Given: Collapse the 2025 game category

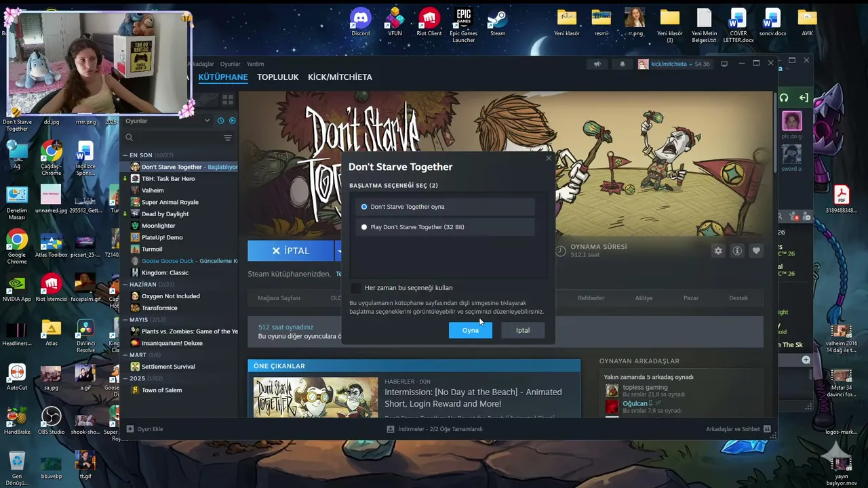Looking at the screenshot, I should 125,378.
